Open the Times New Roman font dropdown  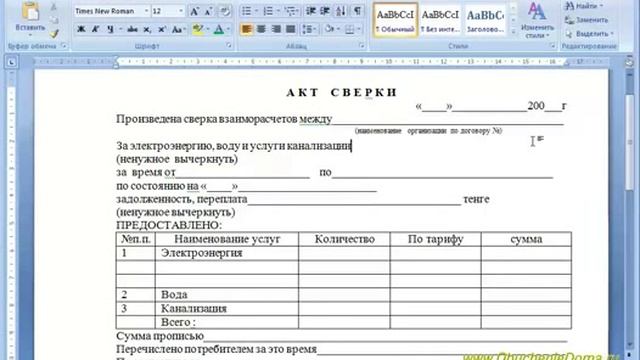coord(146,11)
